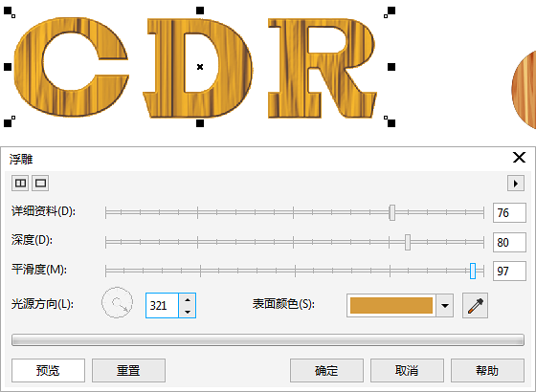The image size is (536, 392).
Task: Click the 平滑度(M) label
Action: coord(39,270)
